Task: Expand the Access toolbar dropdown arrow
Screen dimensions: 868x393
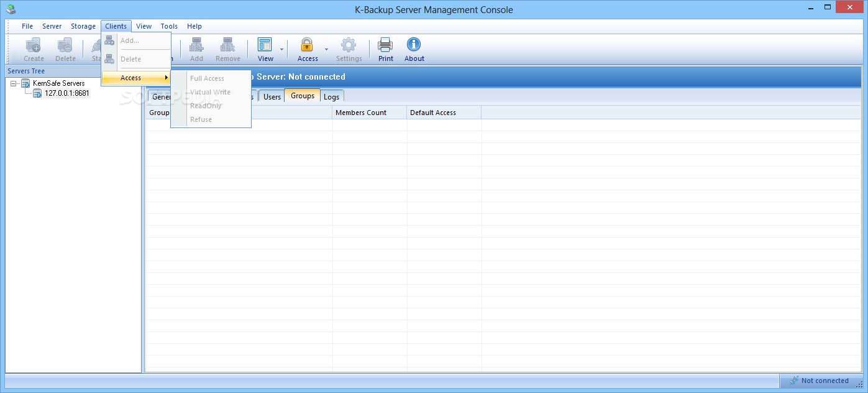Action: [x=326, y=49]
